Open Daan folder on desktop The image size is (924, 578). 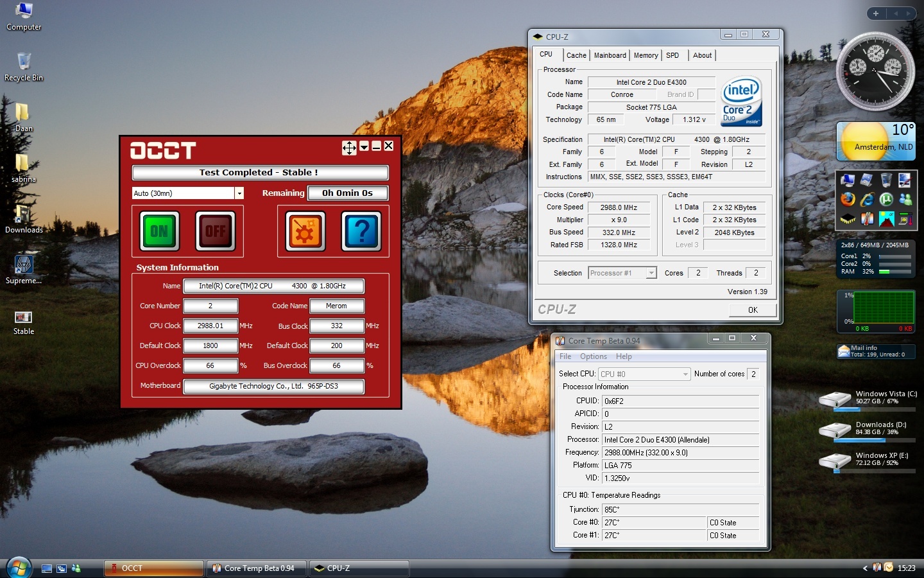click(23, 118)
